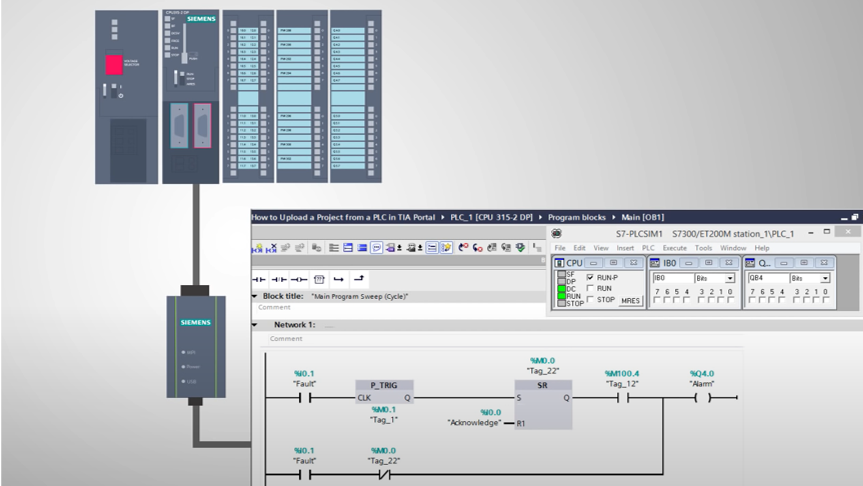Image resolution: width=863 pixels, height=486 pixels.
Task: Open the PLCSIM Tools menu
Action: pos(703,248)
